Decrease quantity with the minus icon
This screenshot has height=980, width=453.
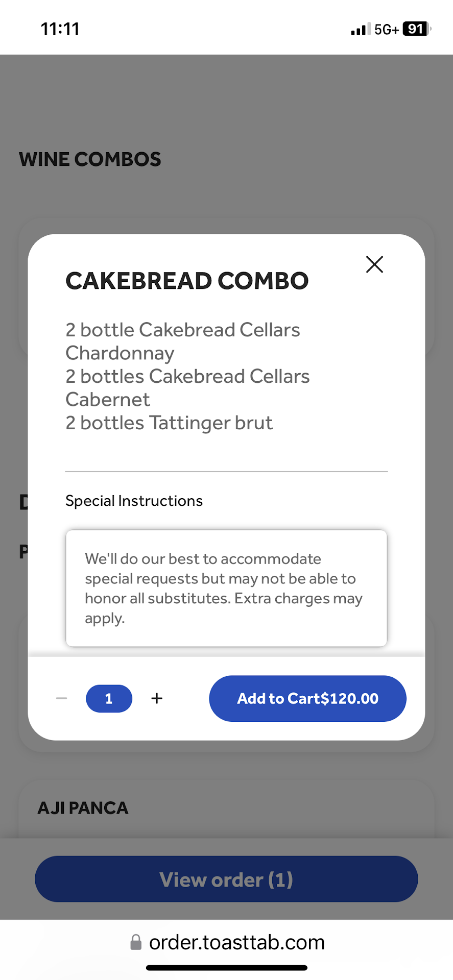click(62, 698)
